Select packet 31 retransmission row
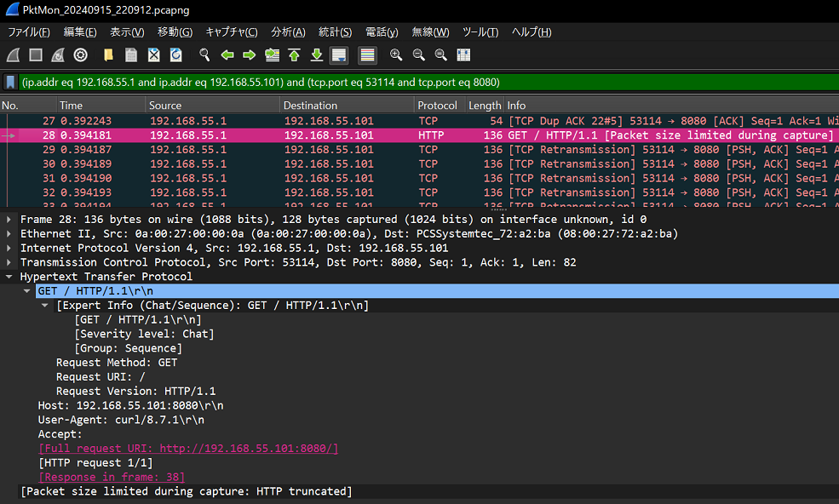This screenshot has width=839, height=504. pos(419,178)
